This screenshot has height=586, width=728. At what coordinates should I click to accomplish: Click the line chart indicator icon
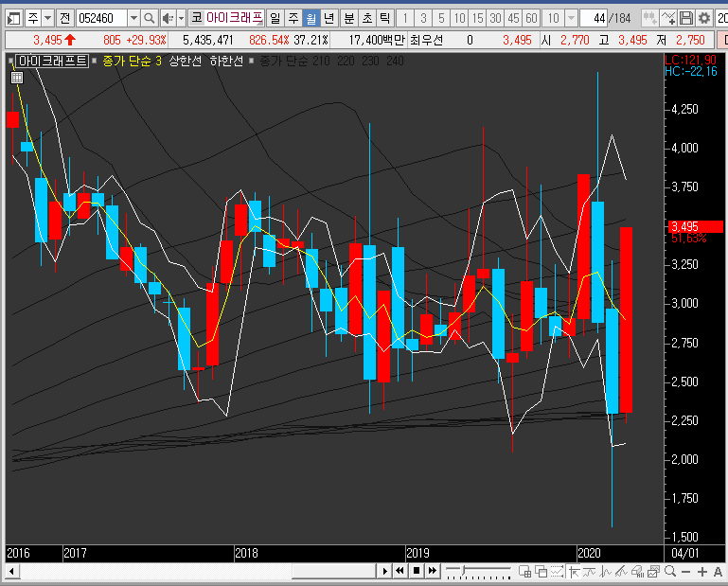589,572
